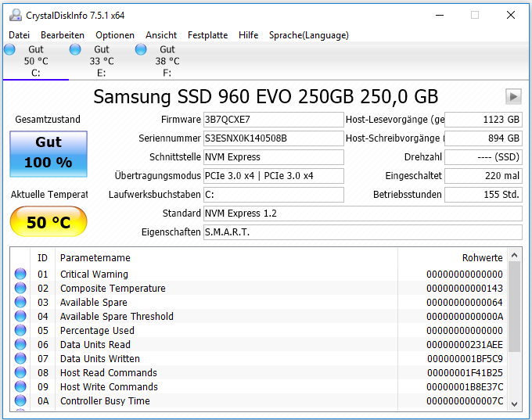Select the Critical Warning parameter name
The image size is (532, 420).
pyautogui.click(x=94, y=274)
